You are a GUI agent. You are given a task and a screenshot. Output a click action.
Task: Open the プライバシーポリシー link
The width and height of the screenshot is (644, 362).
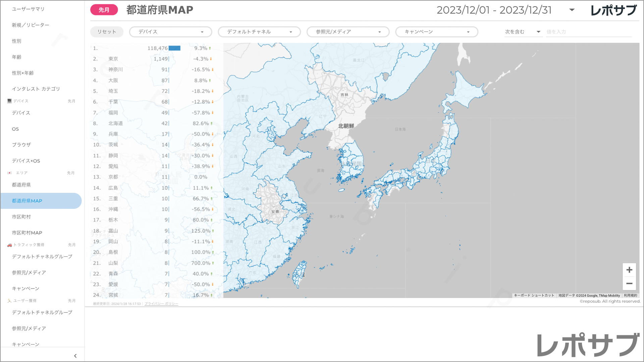tap(161, 304)
